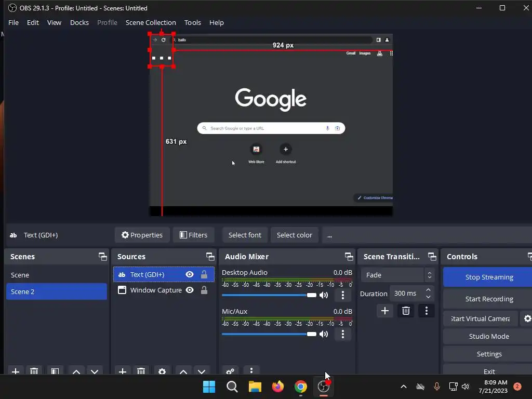Open the File menu
Screen dimensions: 532x399
coord(14,22)
